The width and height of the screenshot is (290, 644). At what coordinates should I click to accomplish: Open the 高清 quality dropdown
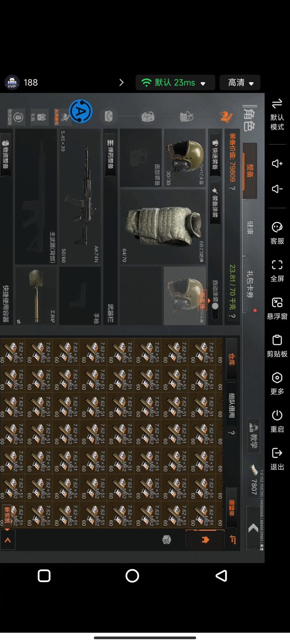click(x=240, y=83)
